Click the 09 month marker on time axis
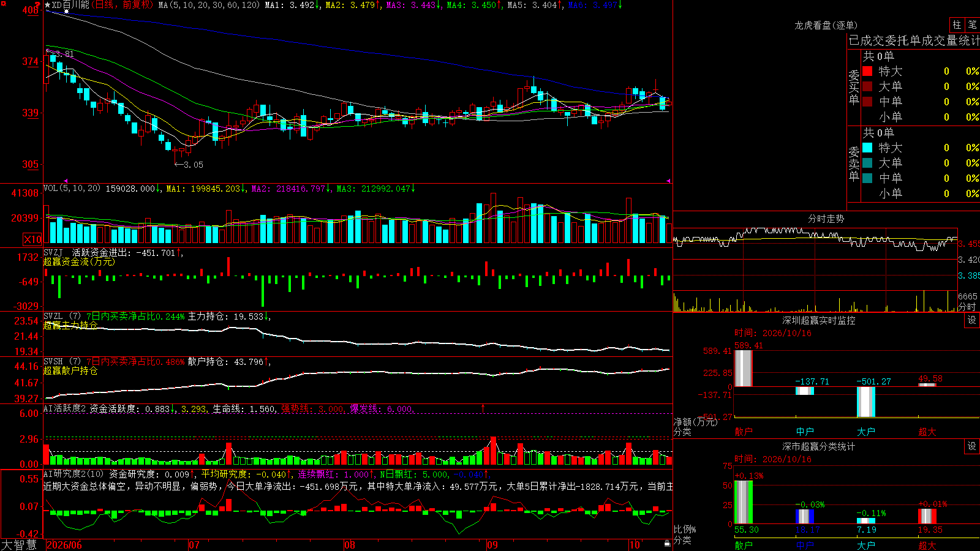This screenshot has height=551, width=980. [x=492, y=545]
